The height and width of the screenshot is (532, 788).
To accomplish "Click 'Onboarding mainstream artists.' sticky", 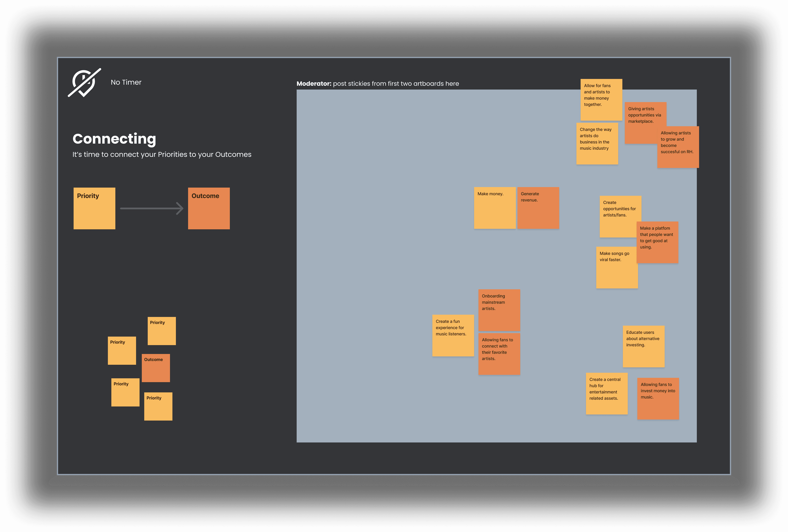I will [x=499, y=310].
